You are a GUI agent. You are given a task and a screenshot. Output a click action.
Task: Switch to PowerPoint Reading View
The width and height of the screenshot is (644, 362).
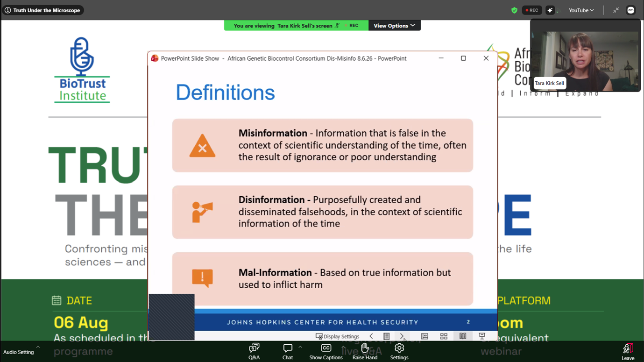[463, 336]
